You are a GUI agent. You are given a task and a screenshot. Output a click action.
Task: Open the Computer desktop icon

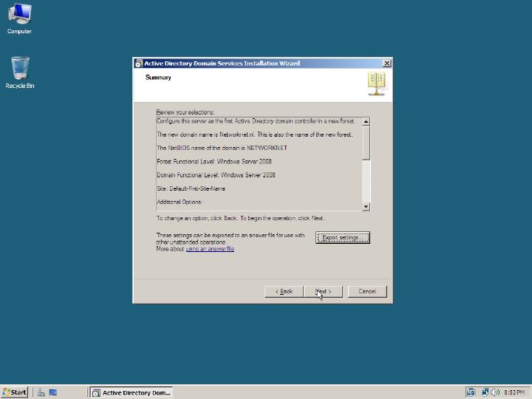click(19, 19)
